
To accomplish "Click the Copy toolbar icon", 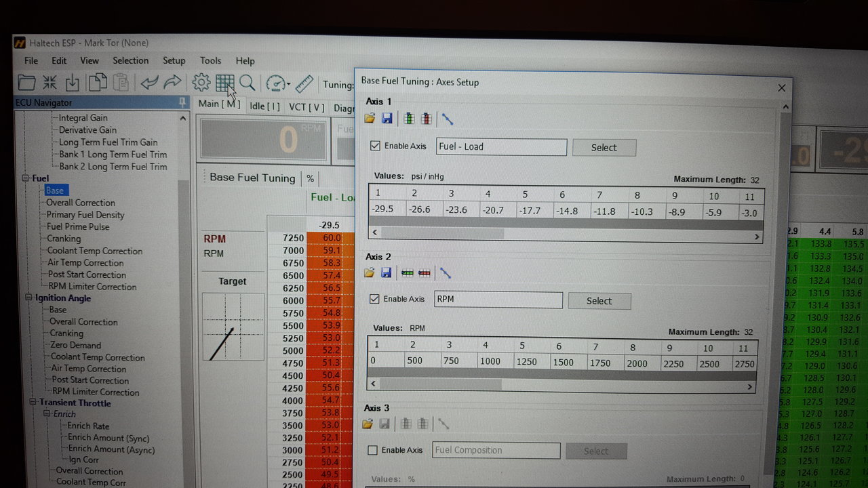I will click(x=98, y=83).
